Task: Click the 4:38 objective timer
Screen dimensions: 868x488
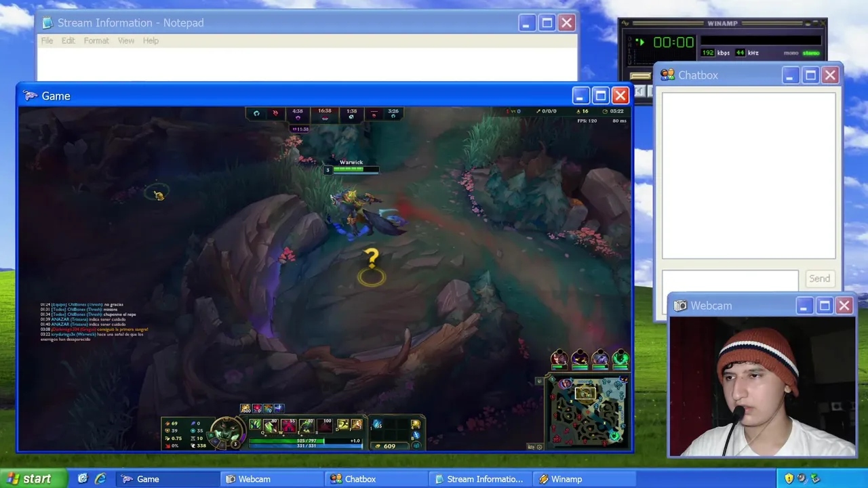Action: [298, 111]
